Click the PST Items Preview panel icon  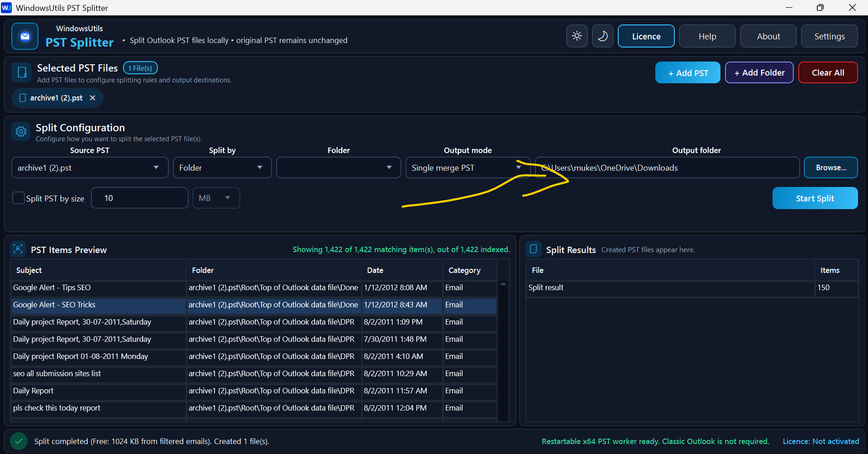pyautogui.click(x=18, y=249)
